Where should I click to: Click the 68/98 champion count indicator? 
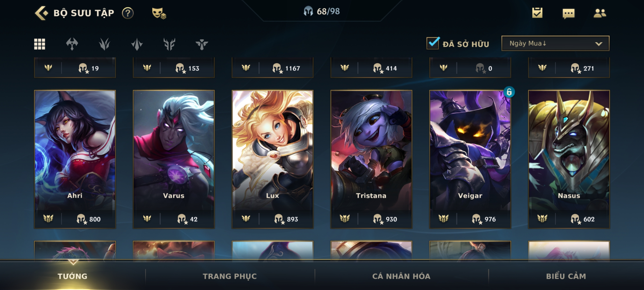(322, 11)
